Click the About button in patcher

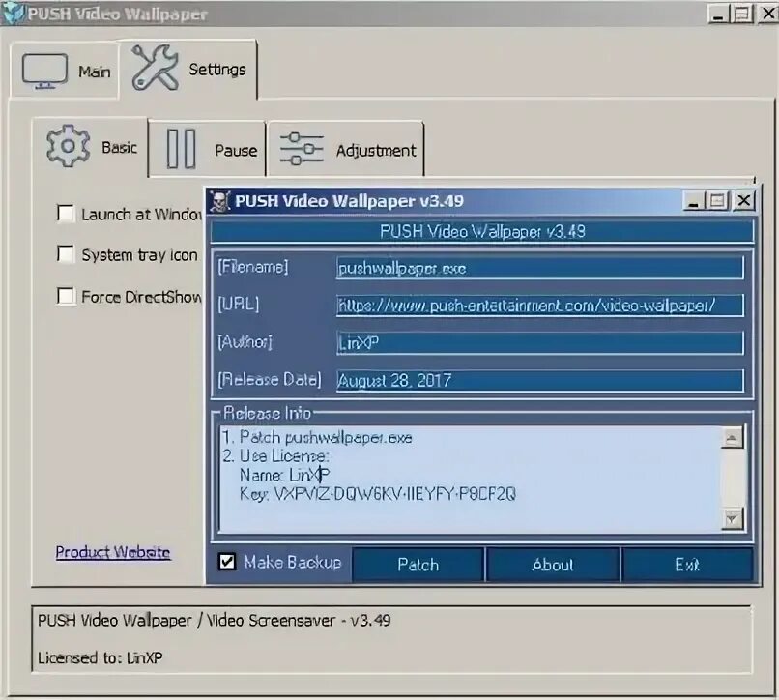(x=553, y=565)
